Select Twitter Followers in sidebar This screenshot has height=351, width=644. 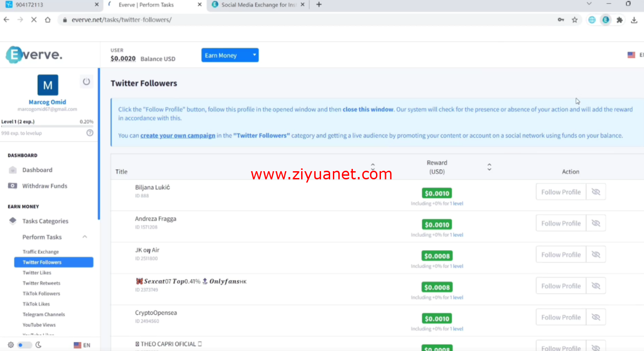pos(54,262)
